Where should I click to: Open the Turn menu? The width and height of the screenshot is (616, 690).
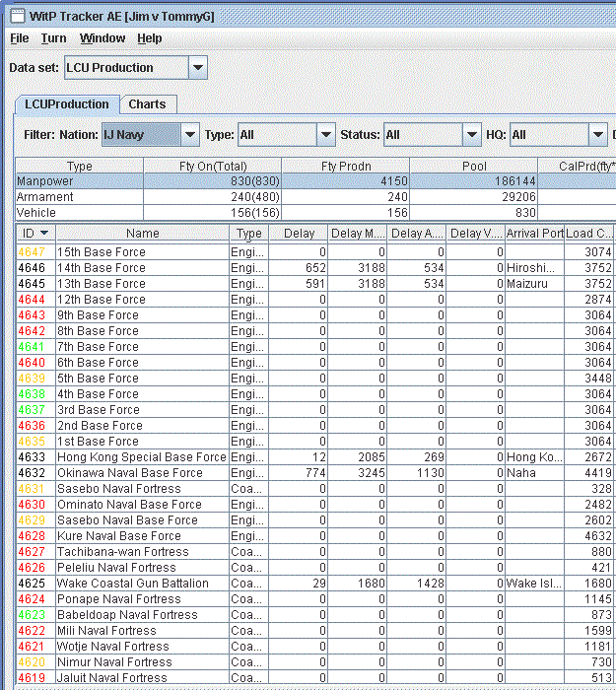53,38
